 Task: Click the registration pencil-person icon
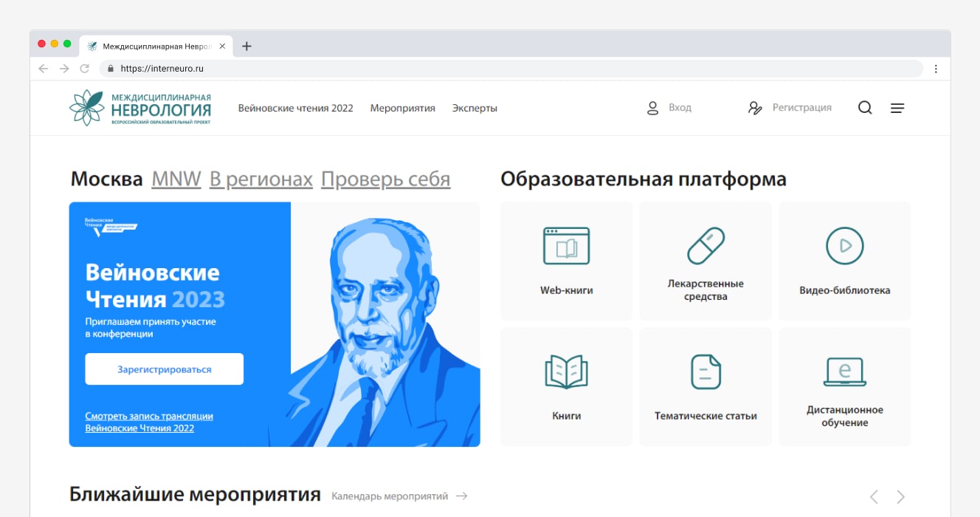pyautogui.click(x=755, y=108)
